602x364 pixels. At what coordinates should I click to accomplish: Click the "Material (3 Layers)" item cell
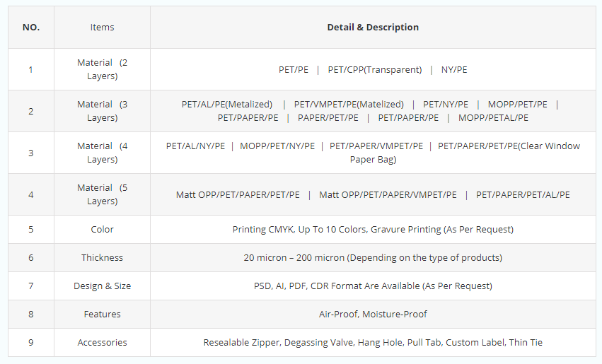102,111
